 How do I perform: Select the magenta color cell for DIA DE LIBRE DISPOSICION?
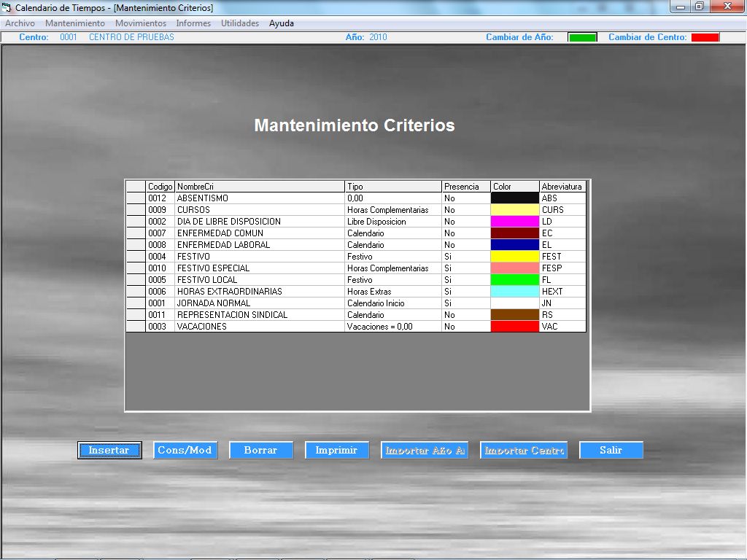(x=514, y=222)
